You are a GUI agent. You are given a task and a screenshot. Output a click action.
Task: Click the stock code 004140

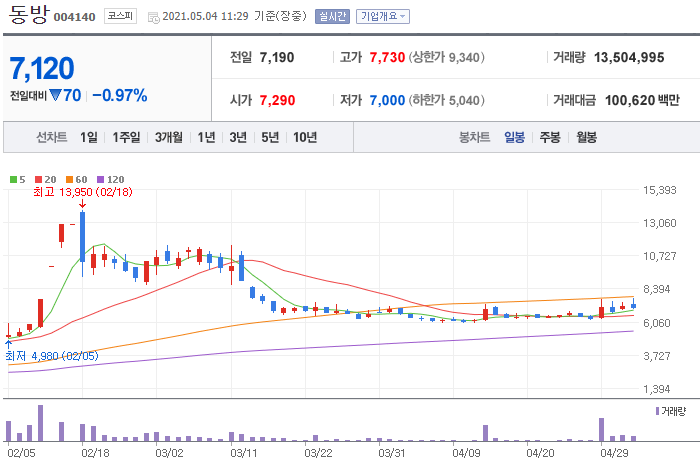click(x=75, y=17)
